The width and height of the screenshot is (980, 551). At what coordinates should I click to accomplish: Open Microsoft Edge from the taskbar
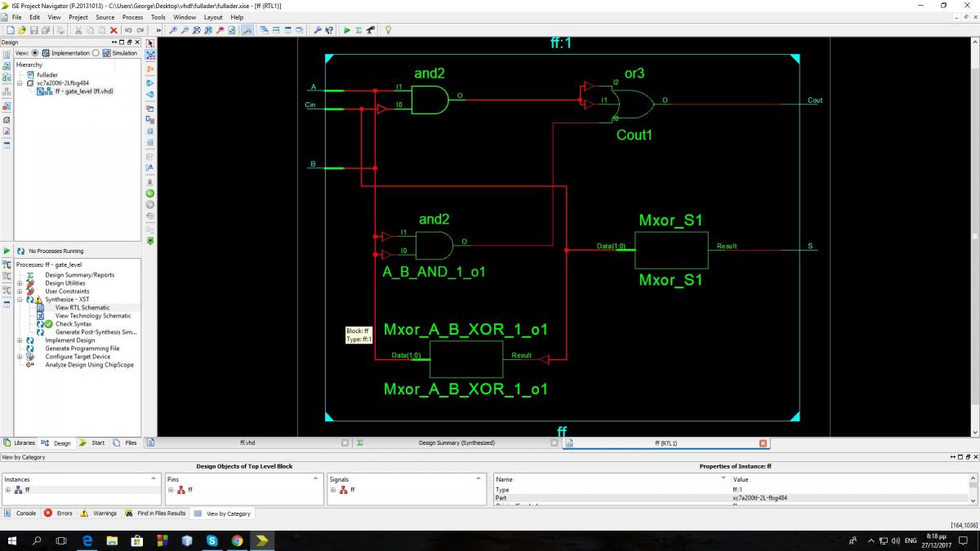tap(87, 540)
